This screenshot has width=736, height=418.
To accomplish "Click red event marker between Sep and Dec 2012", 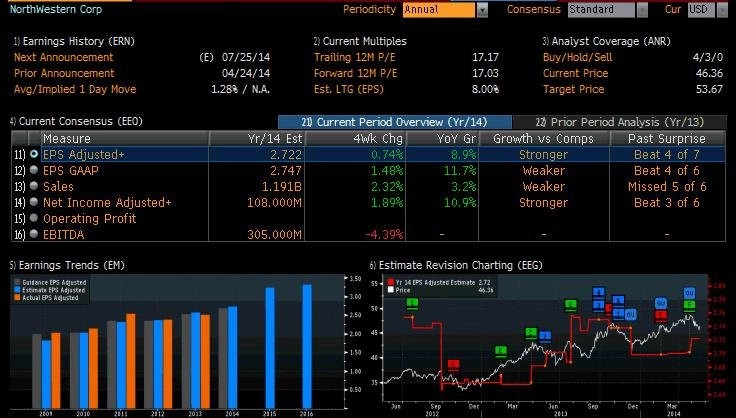I will click(453, 365).
